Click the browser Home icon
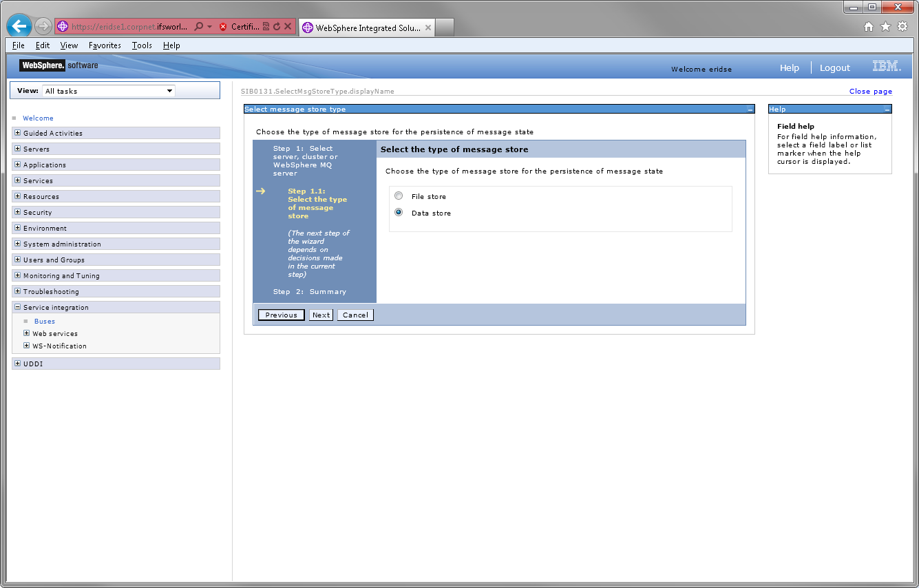 point(869,27)
